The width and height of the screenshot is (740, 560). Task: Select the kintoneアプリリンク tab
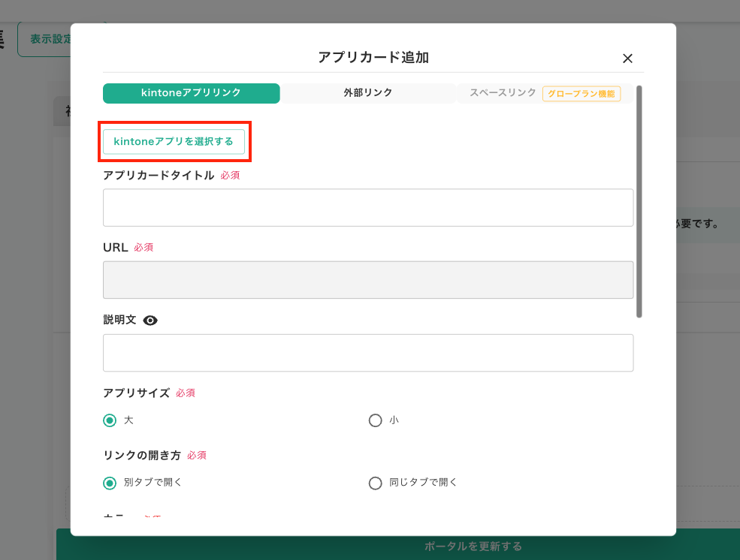(x=191, y=94)
